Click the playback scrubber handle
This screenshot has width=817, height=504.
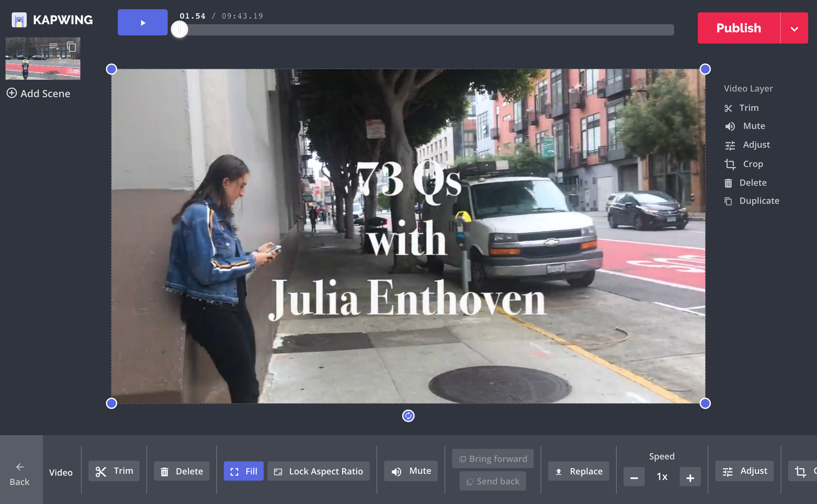[x=179, y=29]
